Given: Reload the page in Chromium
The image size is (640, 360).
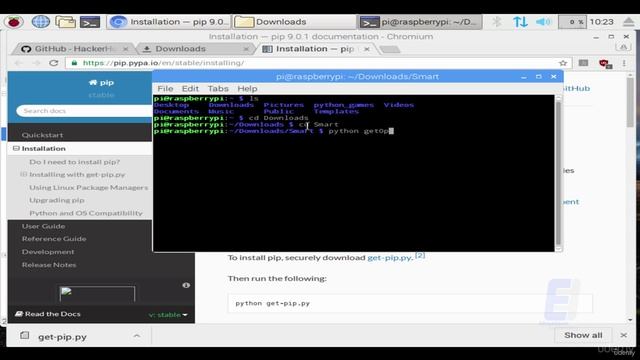Looking at the screenshot, I should point(53,63).
